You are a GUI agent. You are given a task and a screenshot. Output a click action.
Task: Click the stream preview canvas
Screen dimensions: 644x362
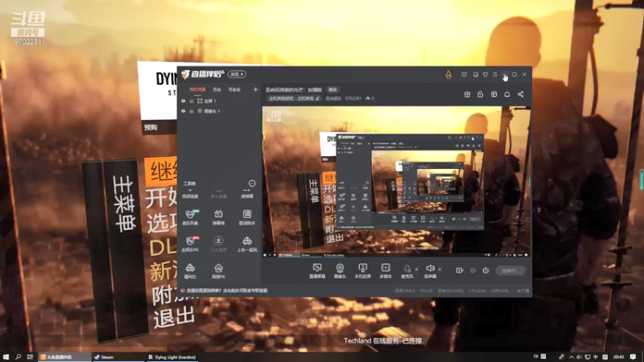pyautogui.click(x=396, y=182)
